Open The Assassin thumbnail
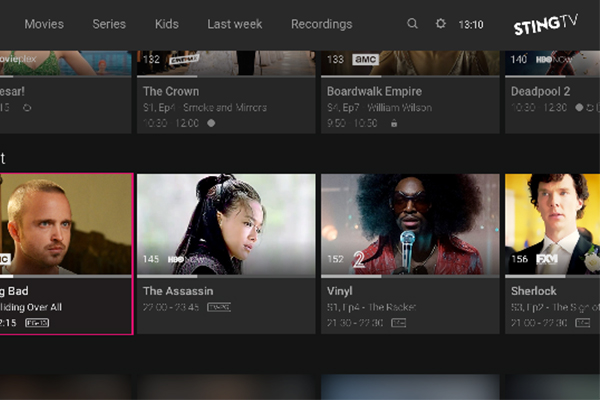The height and width of the screenshot is (400, 600). coord(226,224)
